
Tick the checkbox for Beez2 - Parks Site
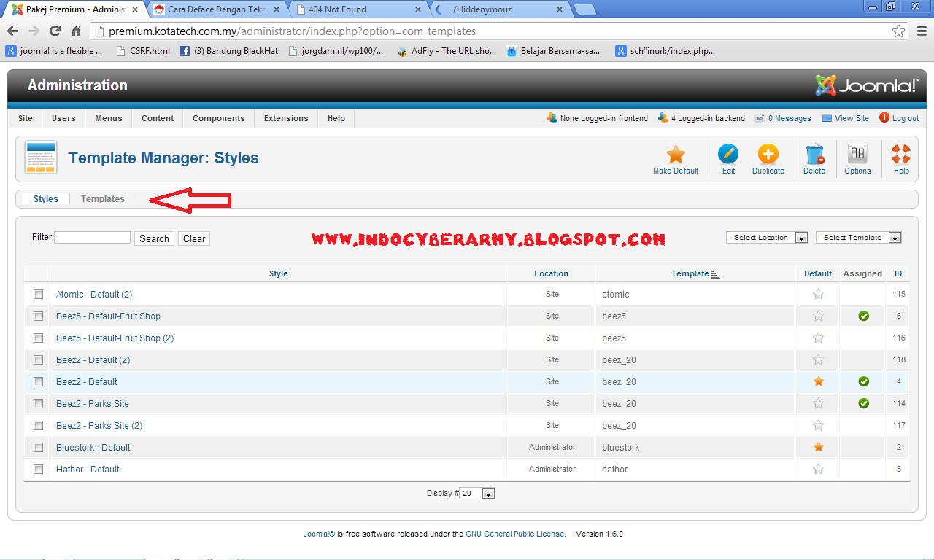[x=39, y=403]
